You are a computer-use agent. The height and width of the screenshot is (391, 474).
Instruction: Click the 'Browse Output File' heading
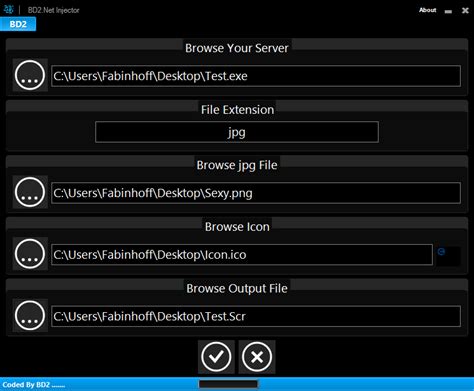click(237, 288)
